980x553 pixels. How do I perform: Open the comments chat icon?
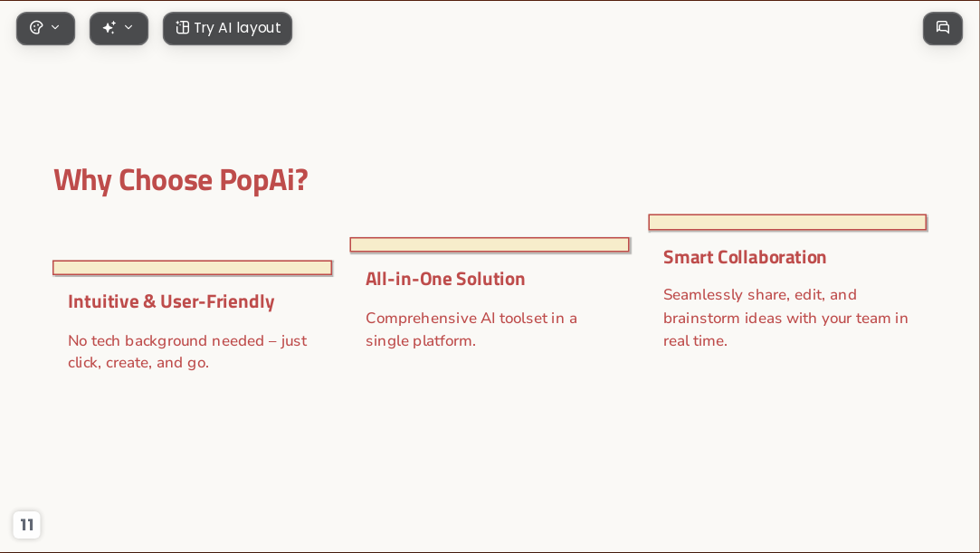pos(943,28)
